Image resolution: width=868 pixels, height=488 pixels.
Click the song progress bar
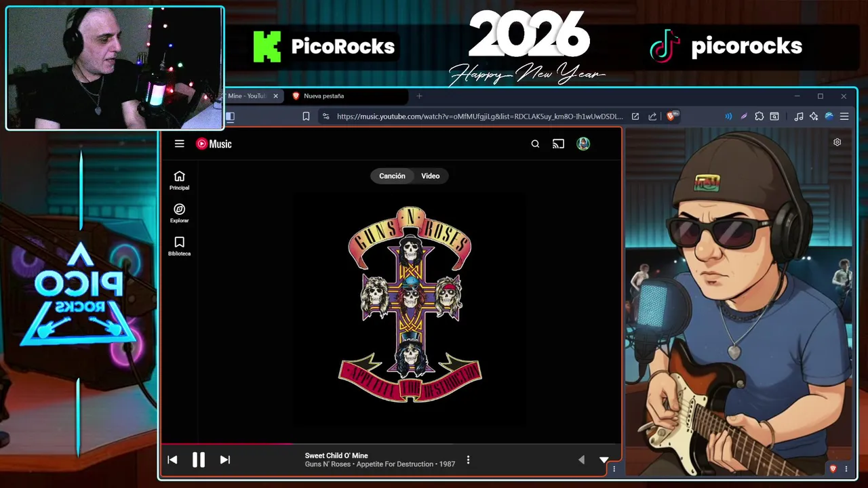click(391, 444)
